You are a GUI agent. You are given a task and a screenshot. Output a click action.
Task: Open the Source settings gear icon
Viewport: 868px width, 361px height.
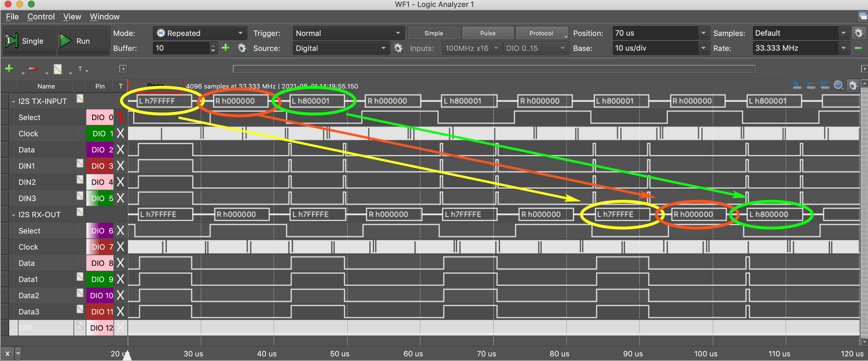[x=398, y=48]
